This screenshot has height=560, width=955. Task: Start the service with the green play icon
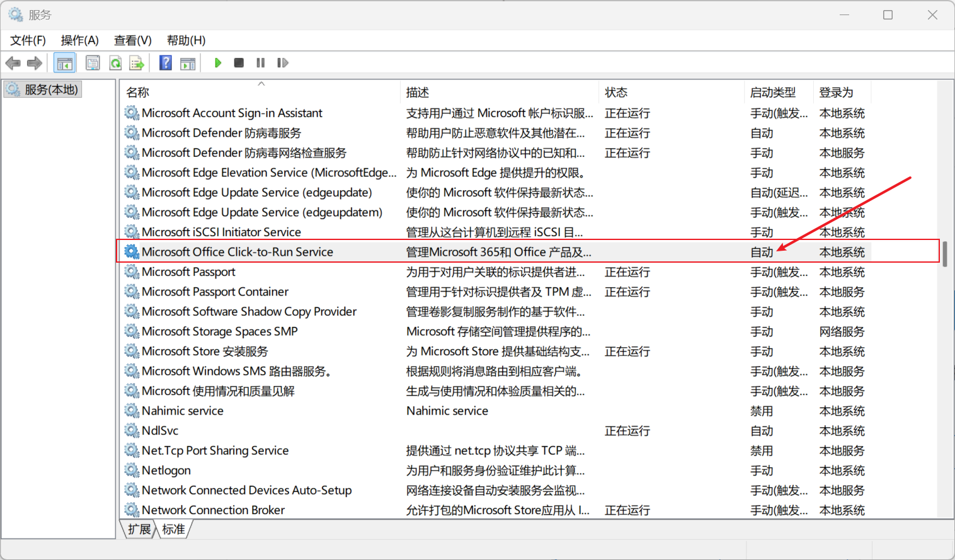pyautogui.click(x=217, y=63)
